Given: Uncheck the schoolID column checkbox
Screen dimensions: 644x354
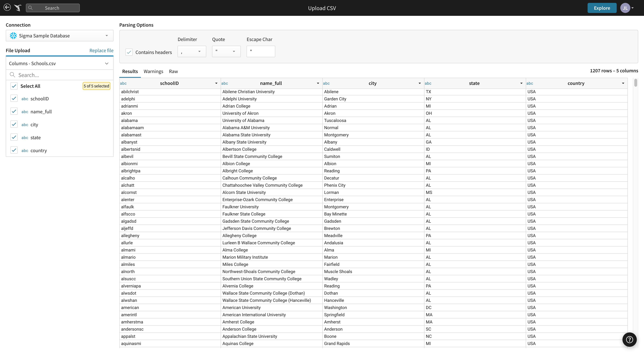Looking at the screenshot, I should click(x=14, y=98).
